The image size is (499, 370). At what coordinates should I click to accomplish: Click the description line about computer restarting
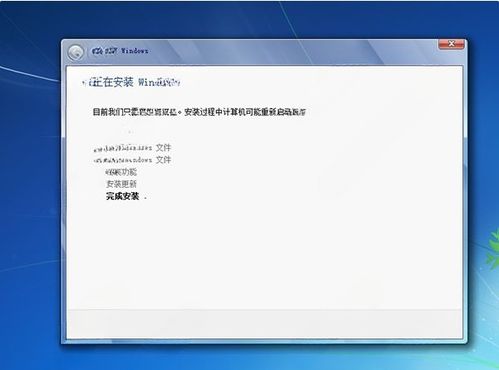coord(199,112)
